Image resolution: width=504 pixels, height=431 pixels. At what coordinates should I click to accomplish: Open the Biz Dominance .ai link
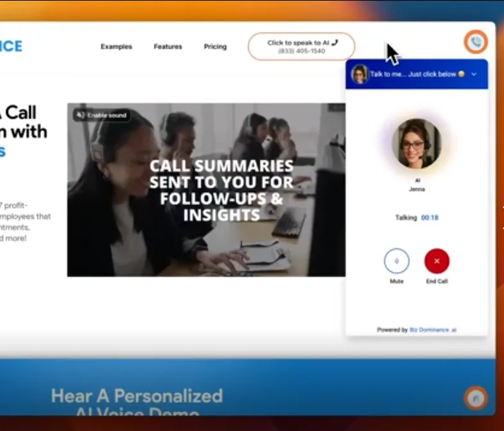433,330
